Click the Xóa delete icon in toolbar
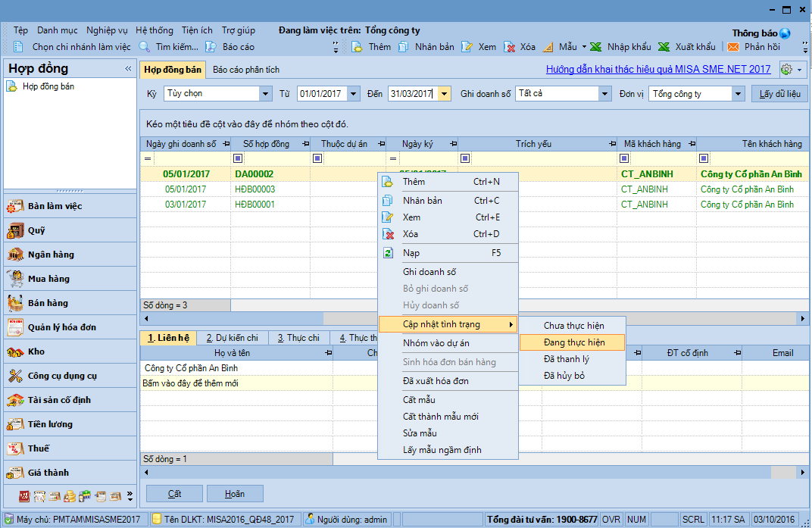Screen dimensions: 812x528 click(508, 47)
